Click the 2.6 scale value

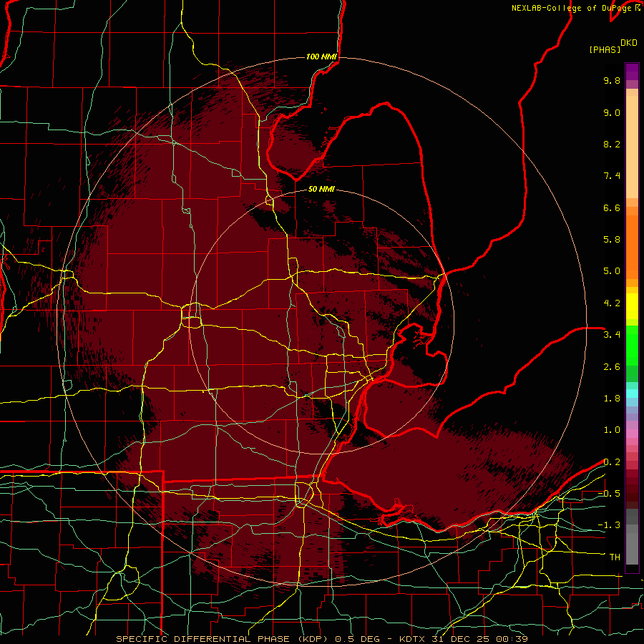point(612,367)
